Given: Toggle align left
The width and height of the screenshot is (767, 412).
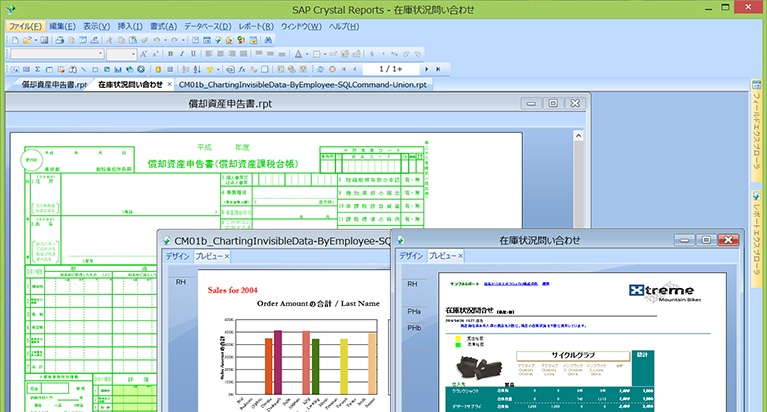Looking at the screenshot, I should tap(209, 54).
